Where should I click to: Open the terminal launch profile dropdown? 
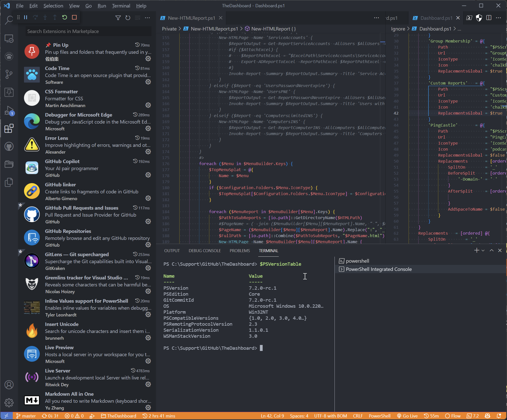483,250
